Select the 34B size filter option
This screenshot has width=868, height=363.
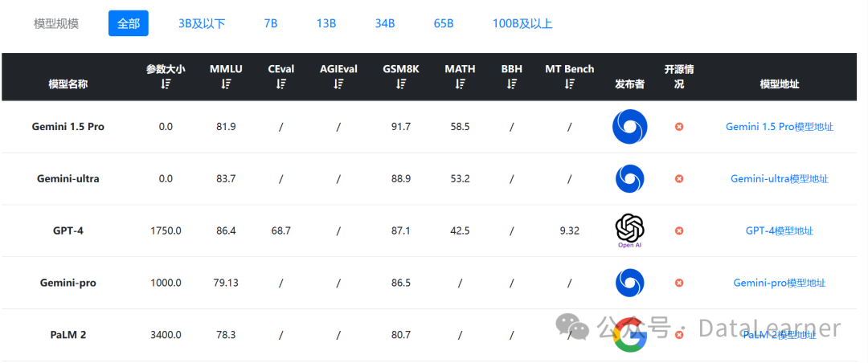[385, 23]
